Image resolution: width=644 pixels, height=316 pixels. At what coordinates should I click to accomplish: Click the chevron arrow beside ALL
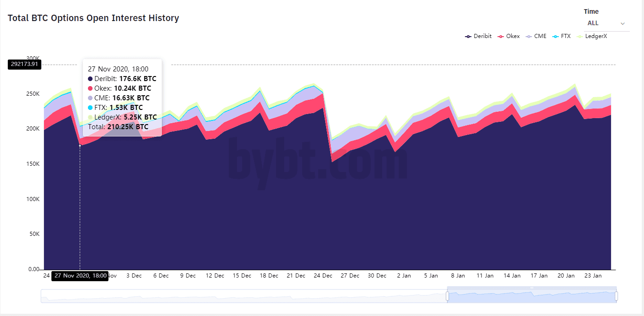pos(622,23)
